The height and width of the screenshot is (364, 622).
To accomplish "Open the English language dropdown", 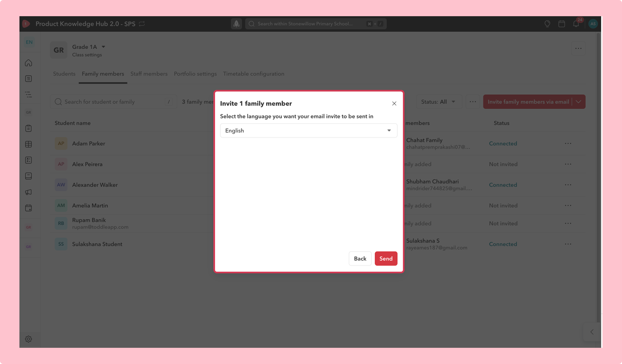I will (x=309, y=131).
